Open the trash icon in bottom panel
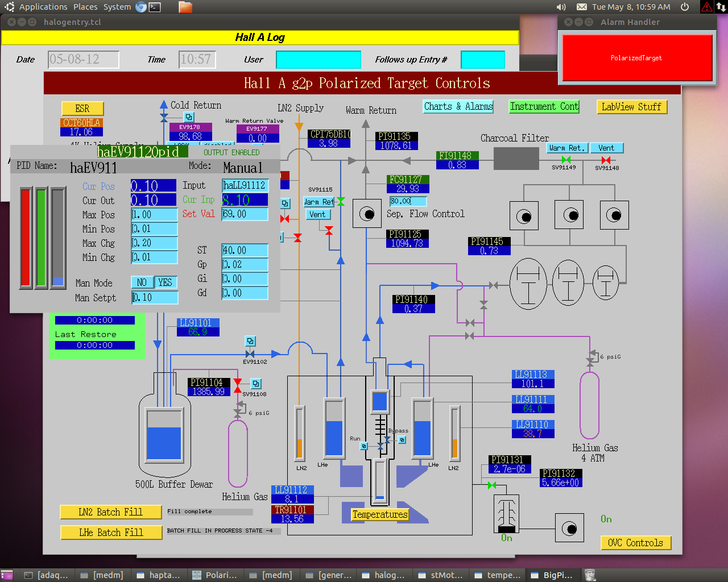This screenshot has width=728, height=582. [x=590, y=575]
